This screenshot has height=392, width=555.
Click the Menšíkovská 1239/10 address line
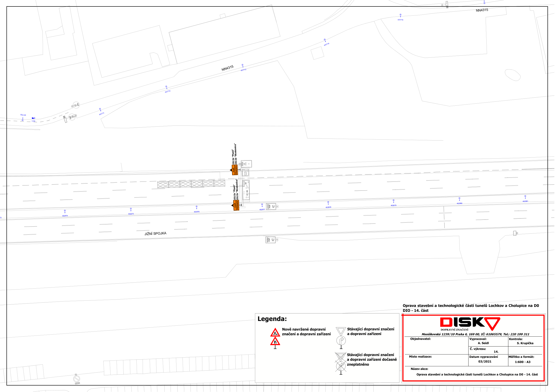(475, 334)
